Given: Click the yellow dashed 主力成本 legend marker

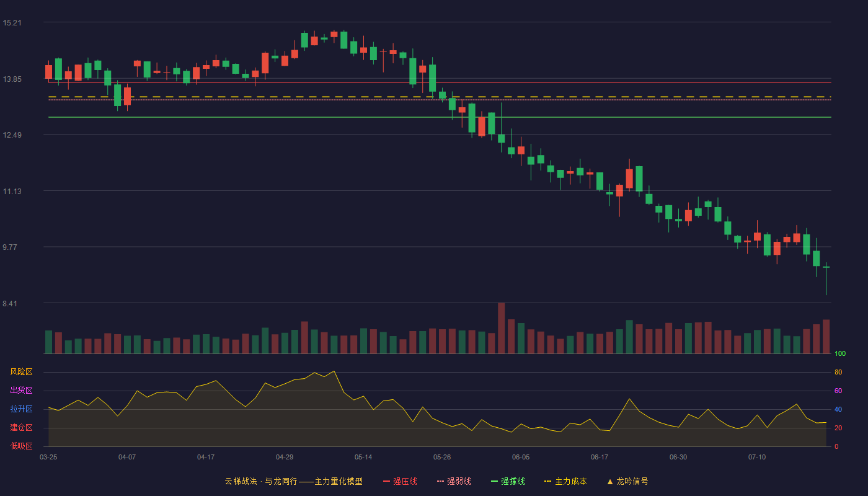Looking at the screenshot, I should (x=548, y=481).
